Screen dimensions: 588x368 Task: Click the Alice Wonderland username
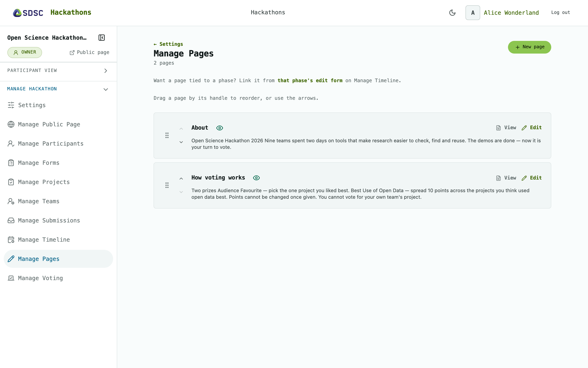pos(511,13)
